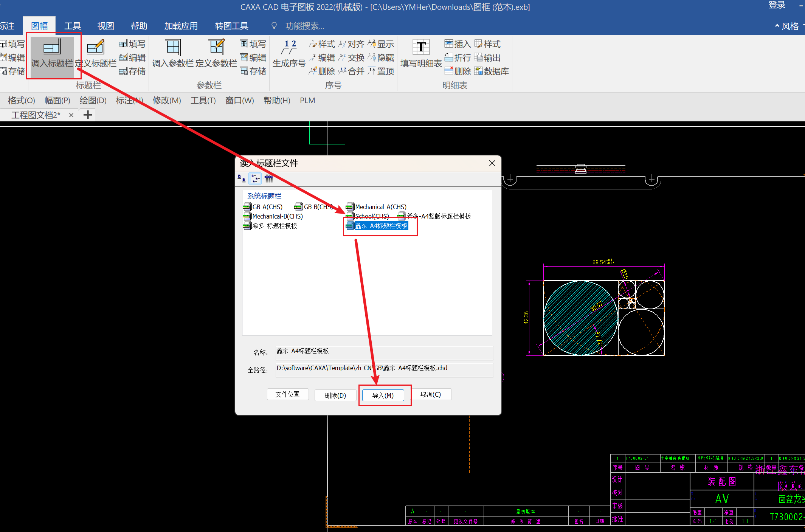Click 样式 in the 明细表 group
The height and width of the screenshot is (532, 805).
click(487, 44)
